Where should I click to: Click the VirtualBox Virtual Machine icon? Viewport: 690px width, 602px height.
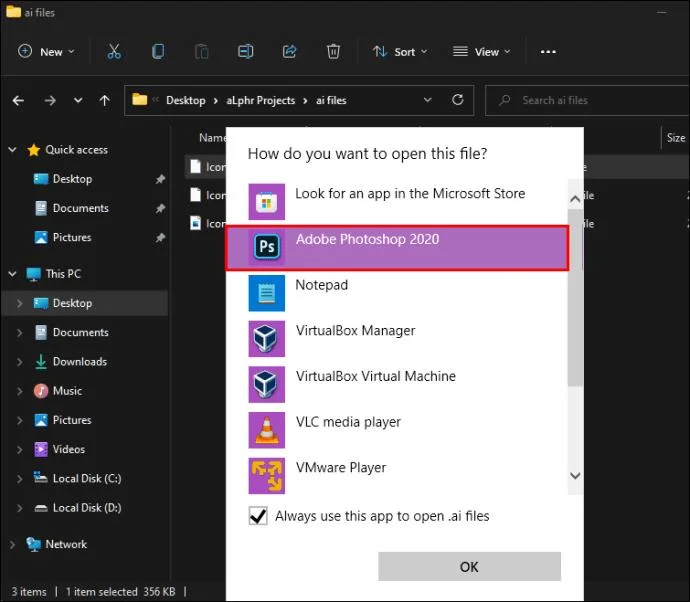(267, 385)
